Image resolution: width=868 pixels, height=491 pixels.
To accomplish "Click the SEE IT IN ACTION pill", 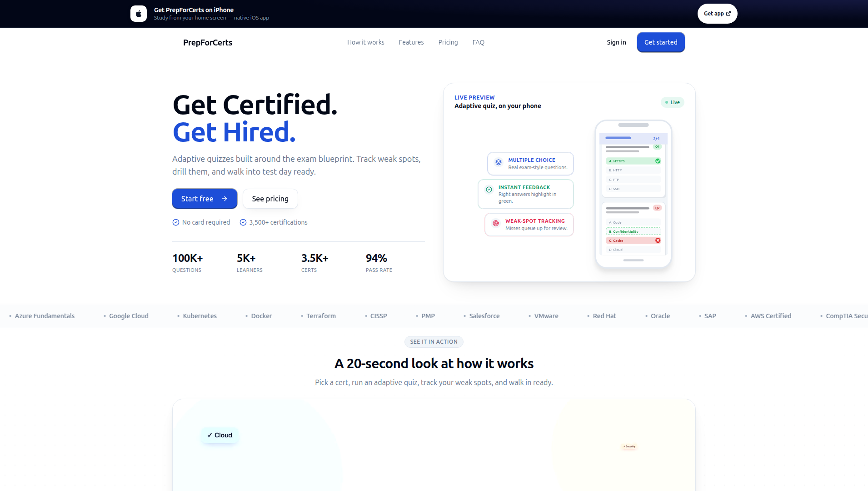I will tap(434, 342).
